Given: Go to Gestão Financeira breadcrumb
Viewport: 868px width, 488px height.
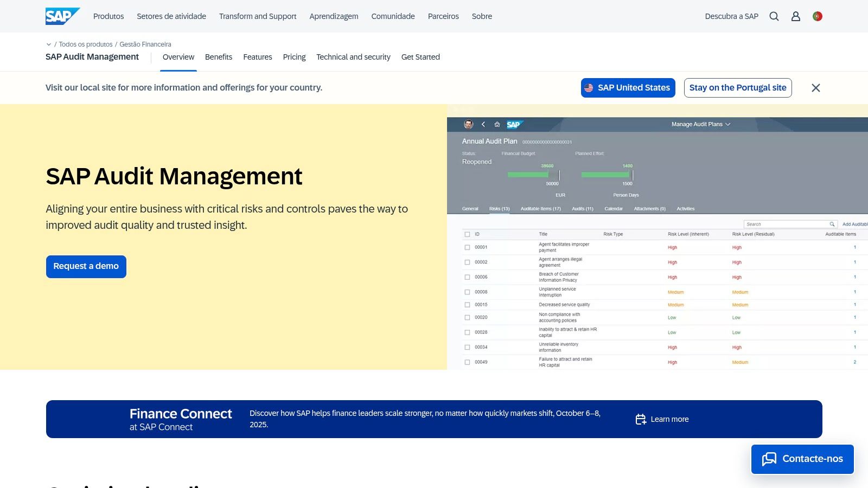Looking at the screenshot, I should pyautogui.click(x=145, y=44).
